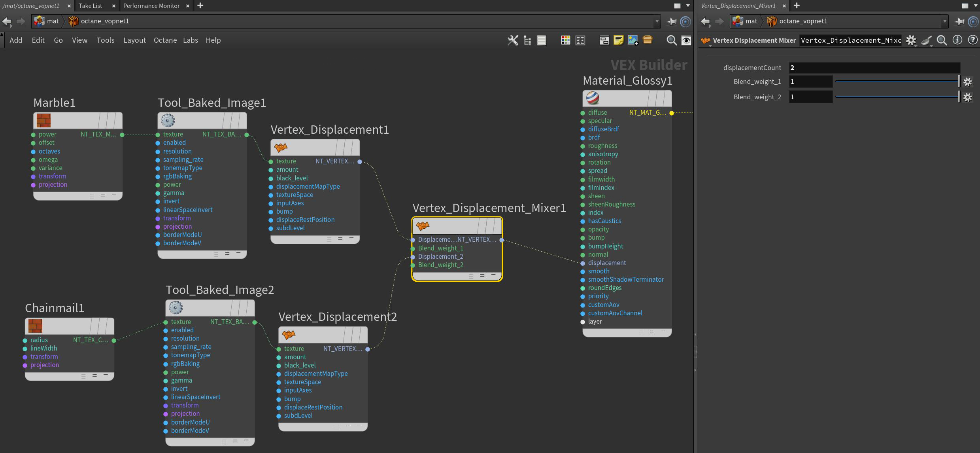Click the Blend_weight_2 slider
The height and width of the screenshot is (453, 980).
tap(897, 97)
